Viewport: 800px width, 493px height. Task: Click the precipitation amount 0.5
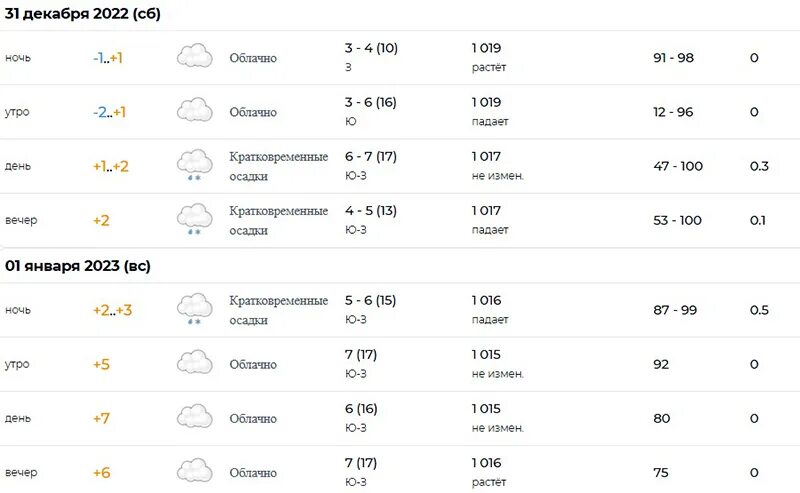(x=759, y=310)
